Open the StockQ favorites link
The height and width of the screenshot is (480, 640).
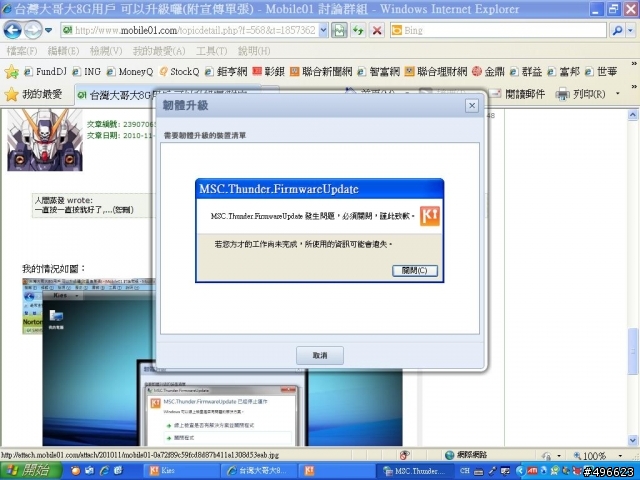179,72
